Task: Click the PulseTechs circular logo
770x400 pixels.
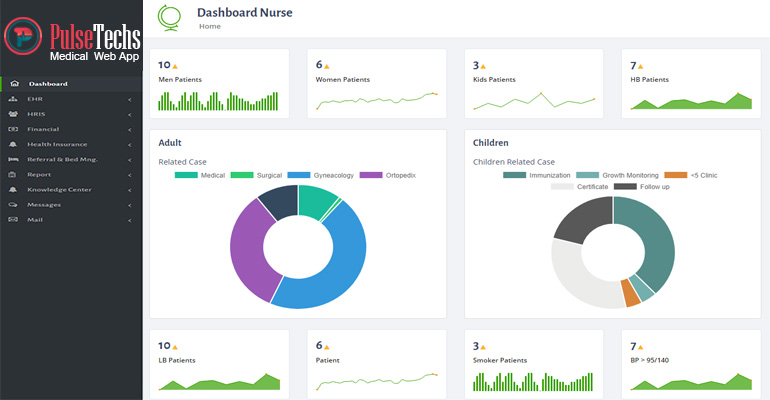Action: [x=23, y=36]
